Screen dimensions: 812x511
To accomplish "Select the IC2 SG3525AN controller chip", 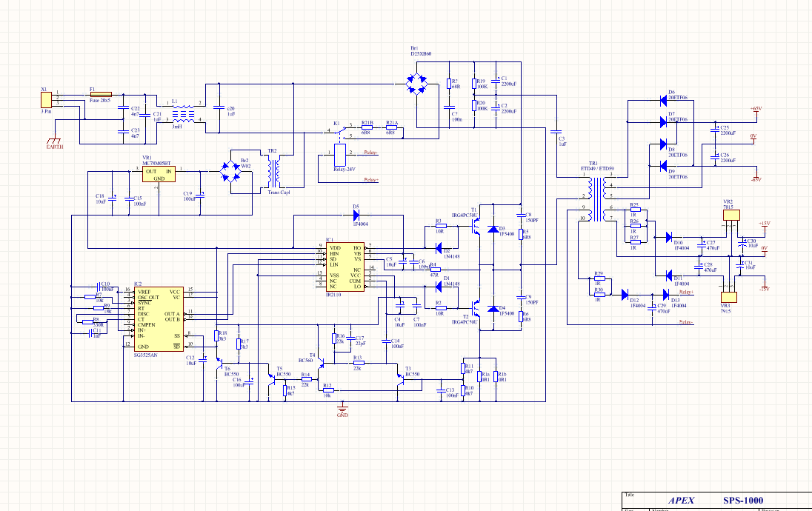I will 159,319.
